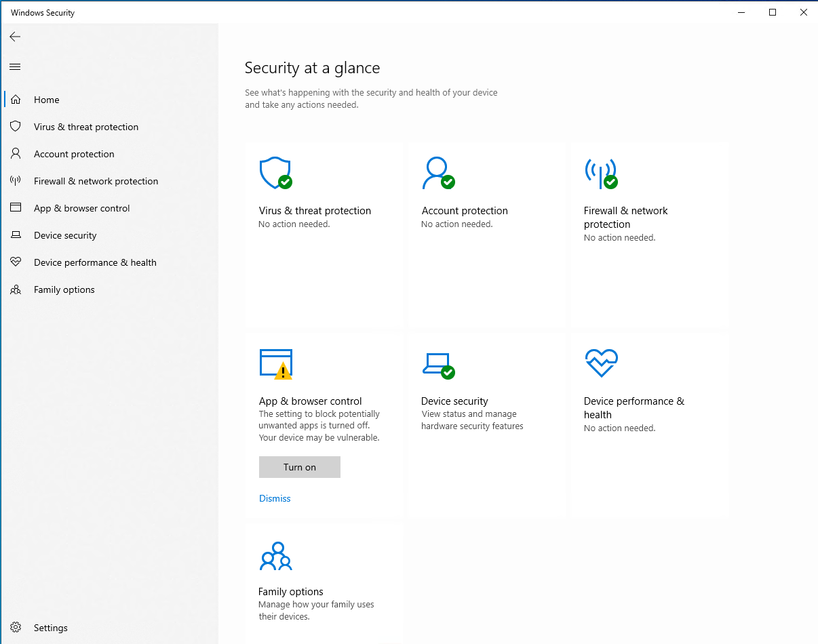Click 'No action needed.' under Virus & threat protection

294,224
